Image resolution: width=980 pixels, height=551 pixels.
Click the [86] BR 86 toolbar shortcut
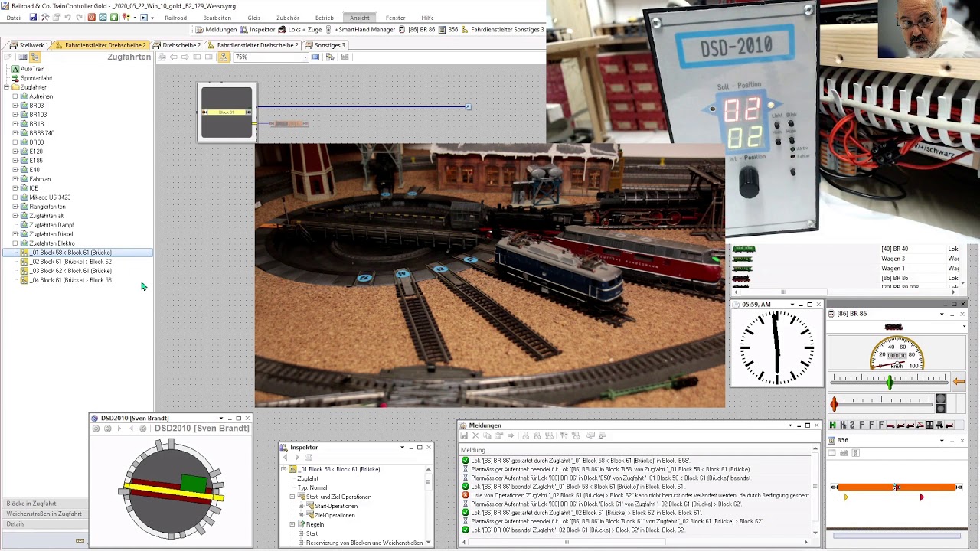416,29
